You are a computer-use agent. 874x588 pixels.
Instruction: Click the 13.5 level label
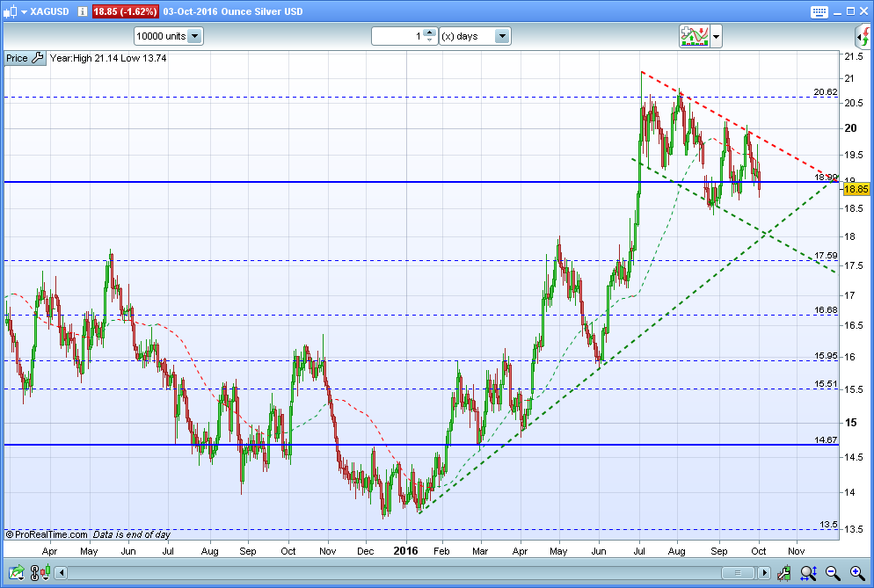click(828, 525)
